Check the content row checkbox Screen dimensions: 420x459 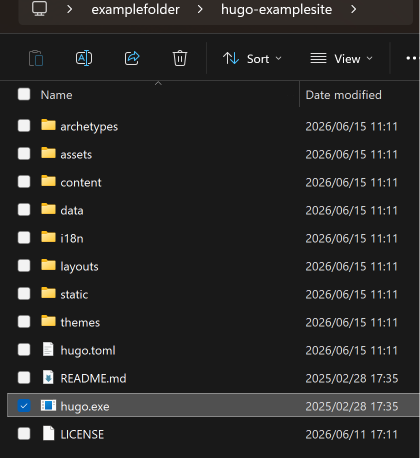click(x=24, y=182)
